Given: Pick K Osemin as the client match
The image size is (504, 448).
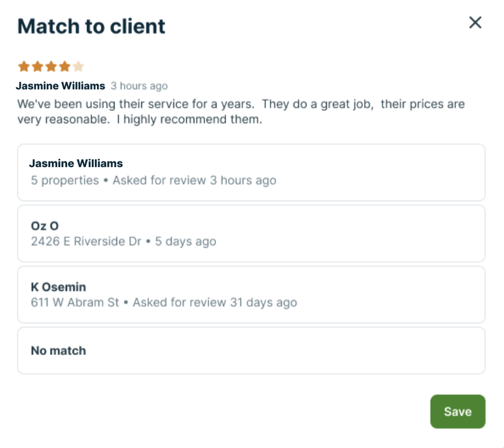Looking at the screenshot, I should click(x=251, y=295).
